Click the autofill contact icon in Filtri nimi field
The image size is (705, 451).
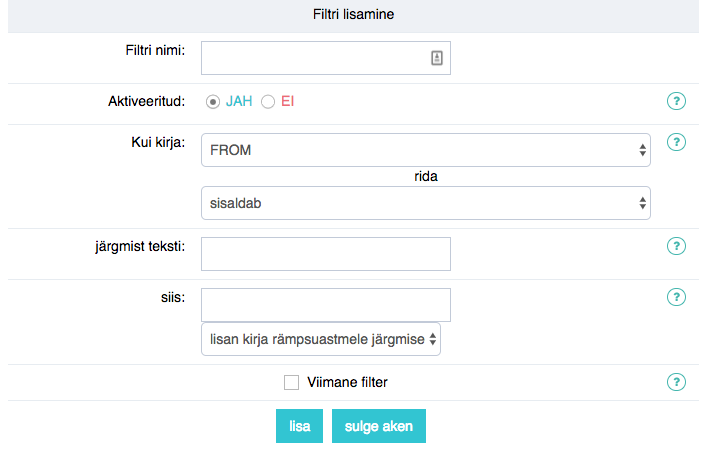point(437,58)
